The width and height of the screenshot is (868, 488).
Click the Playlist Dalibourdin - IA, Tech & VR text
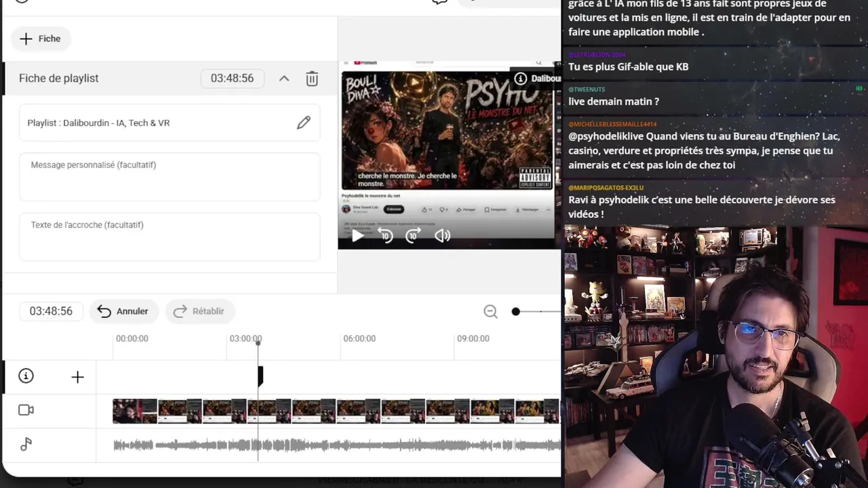click(98, 123)
